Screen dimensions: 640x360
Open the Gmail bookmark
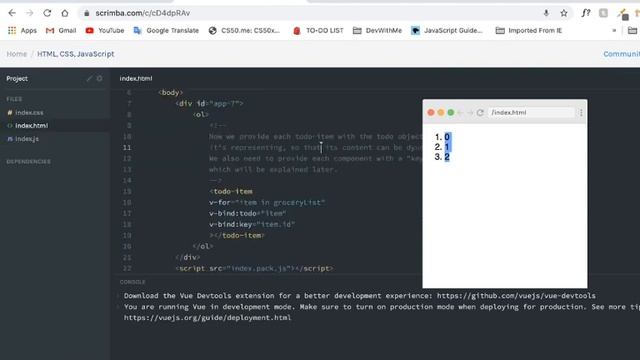pos(61,31)
